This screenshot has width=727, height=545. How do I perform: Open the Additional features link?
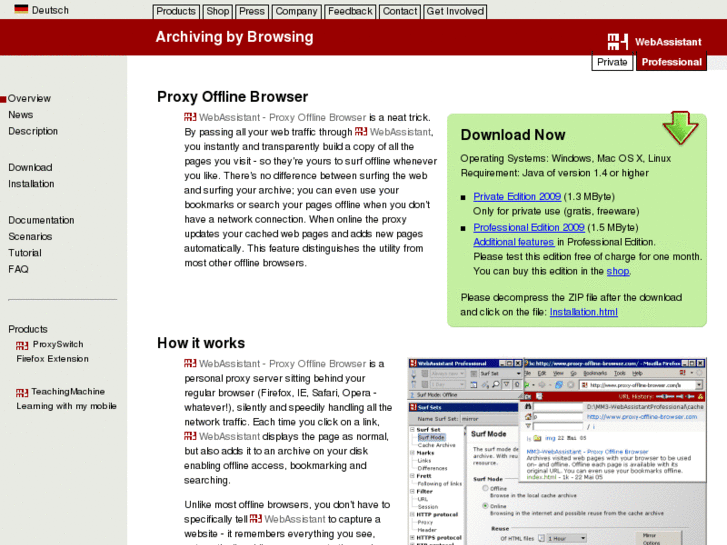[x=513, y=242]
